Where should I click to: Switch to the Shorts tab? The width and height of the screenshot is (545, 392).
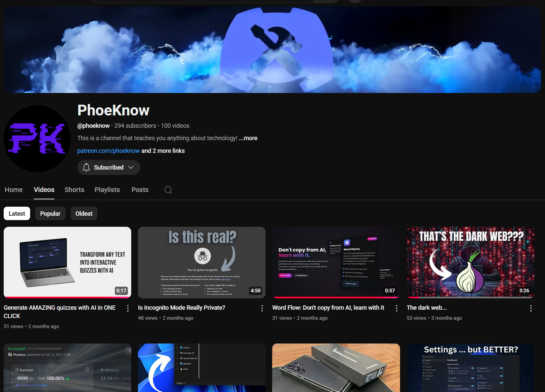pos(74,190)
